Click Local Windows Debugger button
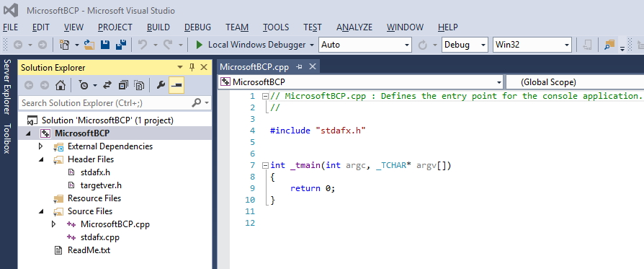The width and height of the screenshot is (644, 269). click(x=256, y=45)
